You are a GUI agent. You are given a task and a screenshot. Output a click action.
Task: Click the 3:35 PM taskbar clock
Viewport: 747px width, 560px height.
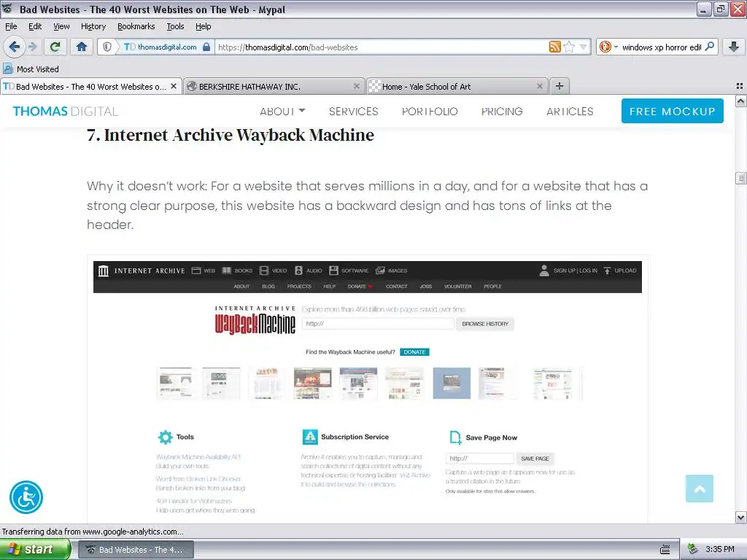tap(719, 549)
